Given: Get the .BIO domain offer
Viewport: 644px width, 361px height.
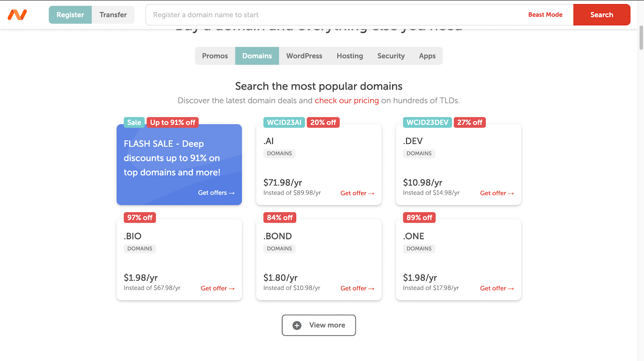Looking at the screenshot, I should [x=217, y=289].
